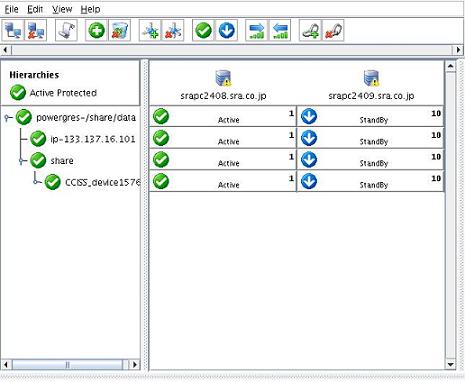Click the Connect to server toolbar icon

pyautogui.click(x=13, y=30)
